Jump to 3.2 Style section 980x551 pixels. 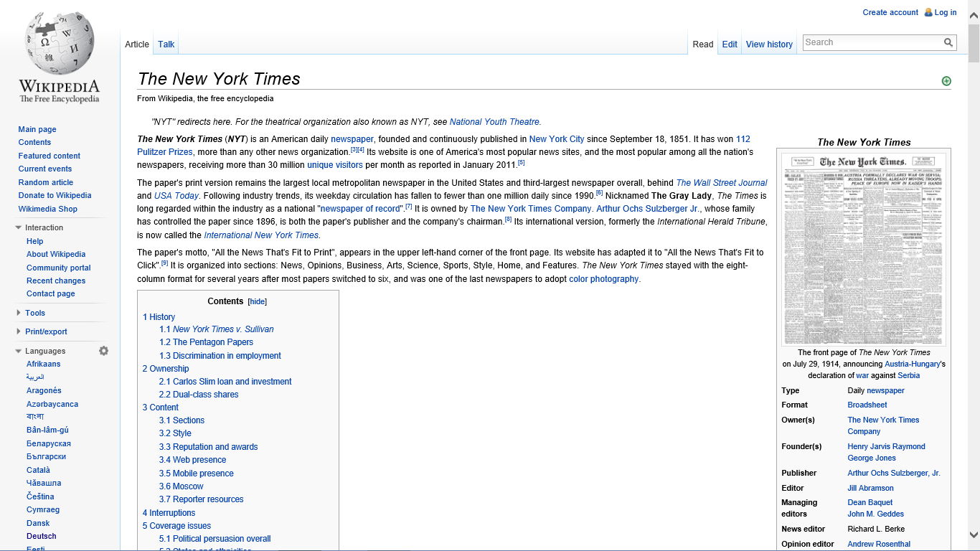tap(175, 433)
